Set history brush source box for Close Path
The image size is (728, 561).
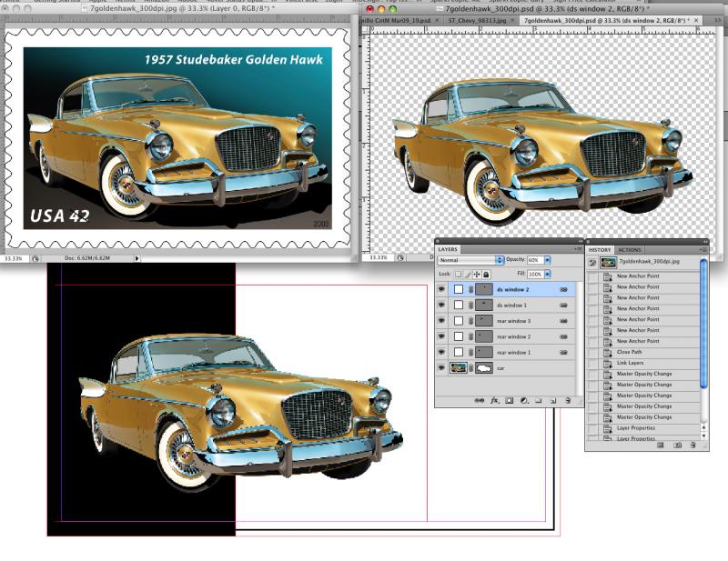click(x=593, y=352)
